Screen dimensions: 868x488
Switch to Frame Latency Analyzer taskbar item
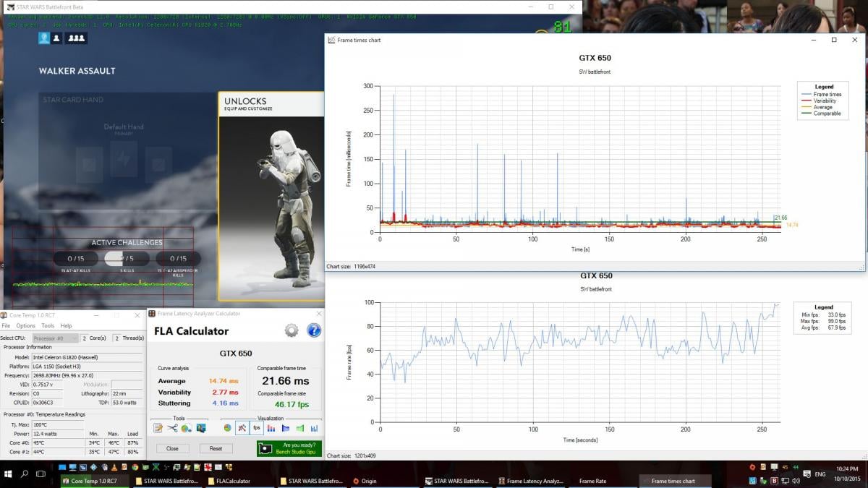(x=531, y=481)
